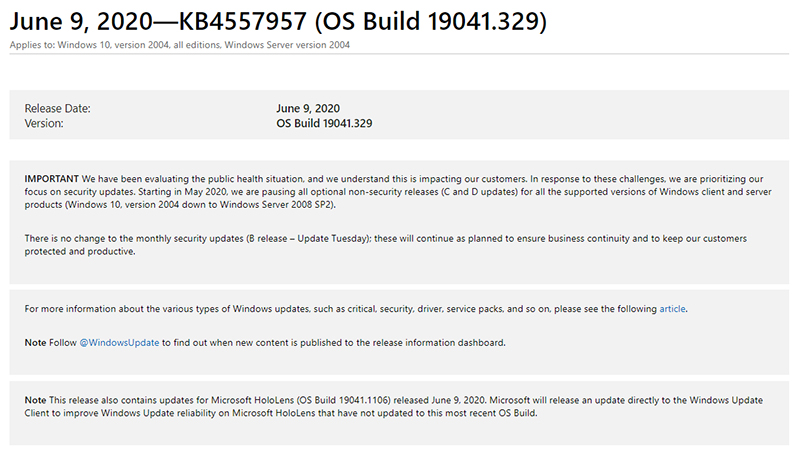This screenshot has width=800, height=450.
Task: Click the bold "IMPORTANT" word
Action: click(x=52, y=179)
